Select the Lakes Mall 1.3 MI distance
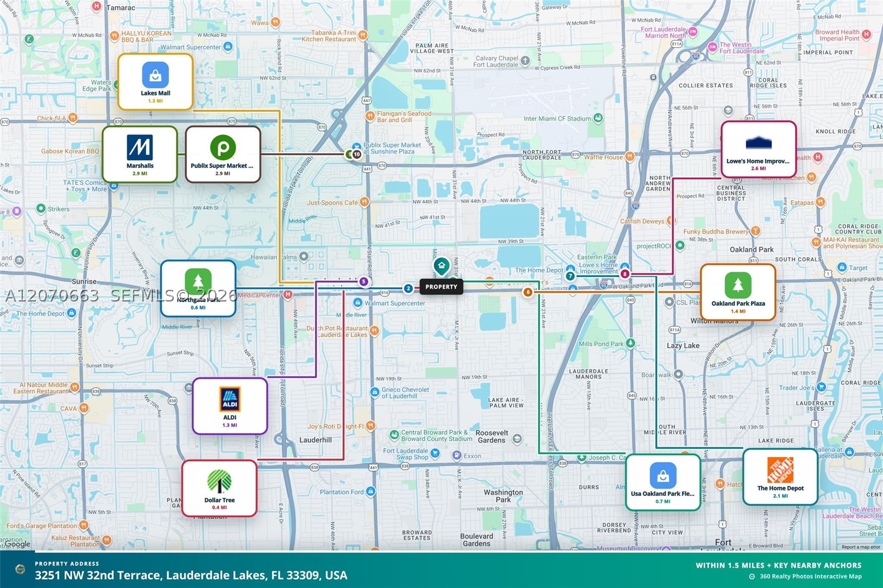 click(155, 101)
